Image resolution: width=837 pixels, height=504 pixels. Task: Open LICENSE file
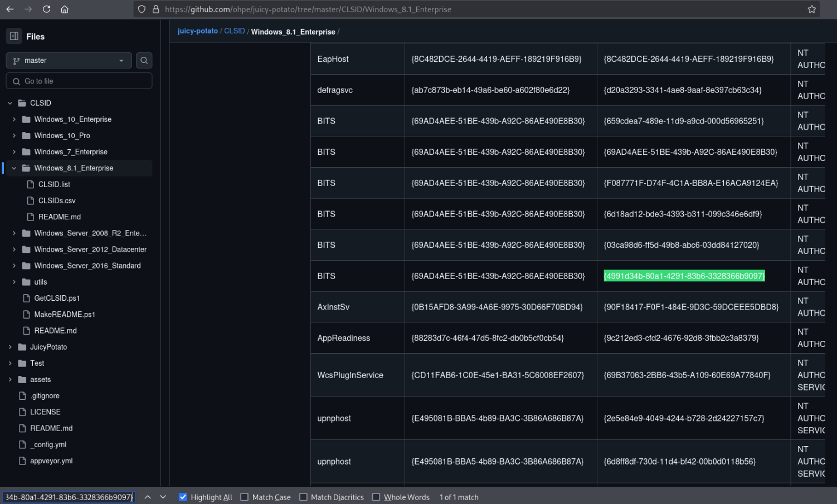click(45, 412)
